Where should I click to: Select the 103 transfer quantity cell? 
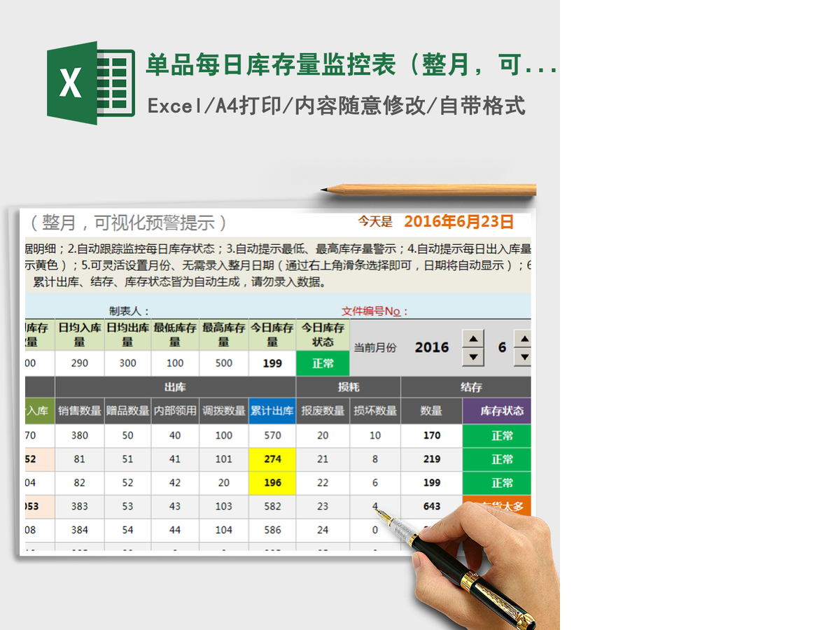coord(224,506)
